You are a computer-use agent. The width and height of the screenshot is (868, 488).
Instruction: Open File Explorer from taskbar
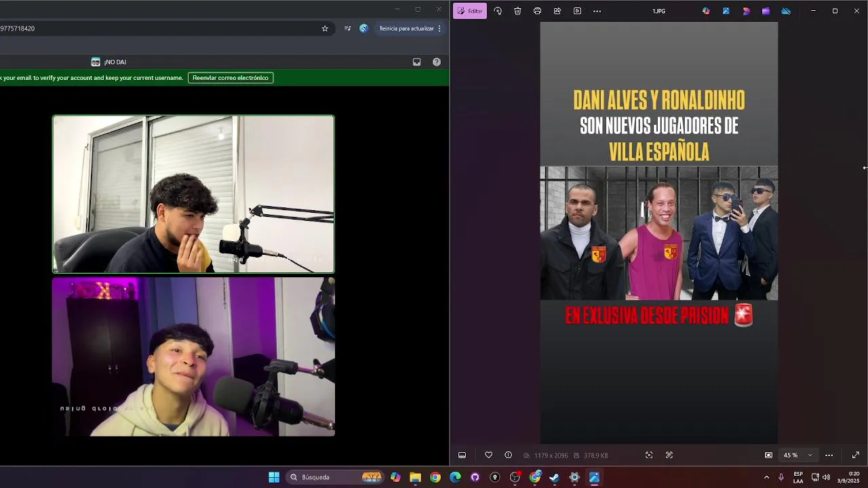pyautogui.click(x=415, y=477)
